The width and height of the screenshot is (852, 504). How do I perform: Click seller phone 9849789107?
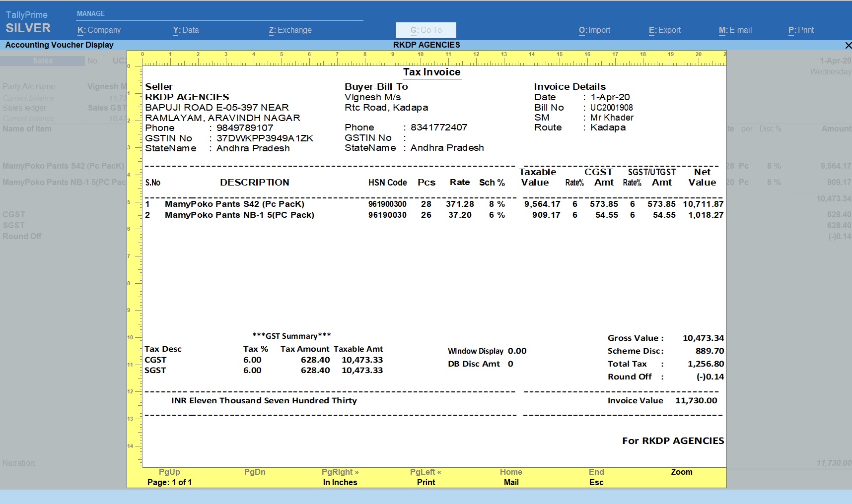tap(245, 127)
